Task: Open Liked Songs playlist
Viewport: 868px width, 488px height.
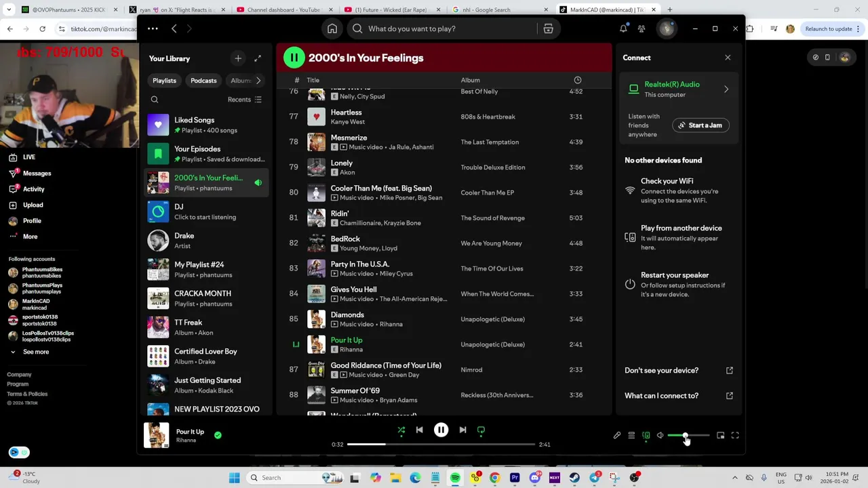Action: coord(206,125)
